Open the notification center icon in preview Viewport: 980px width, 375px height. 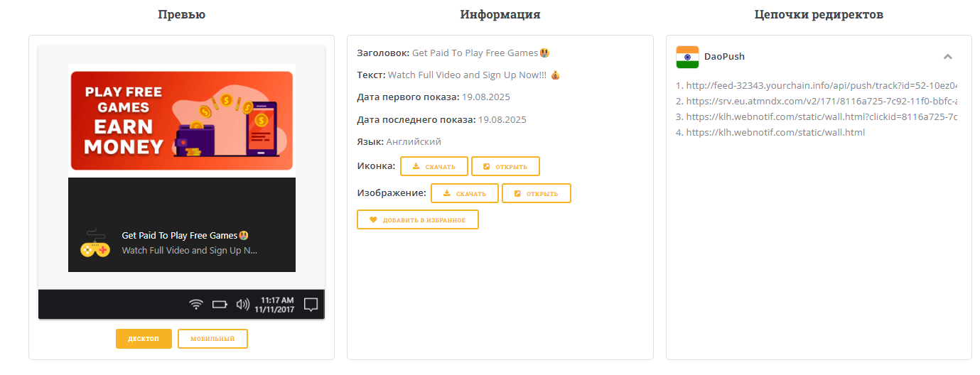[x=311, y=305]
